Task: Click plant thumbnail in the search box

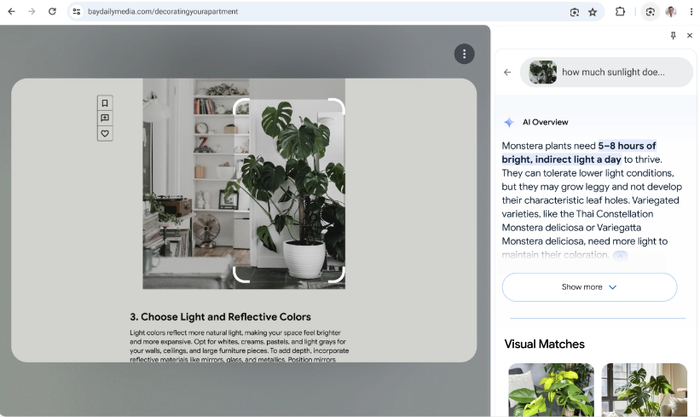Action: tap(543, 72)
